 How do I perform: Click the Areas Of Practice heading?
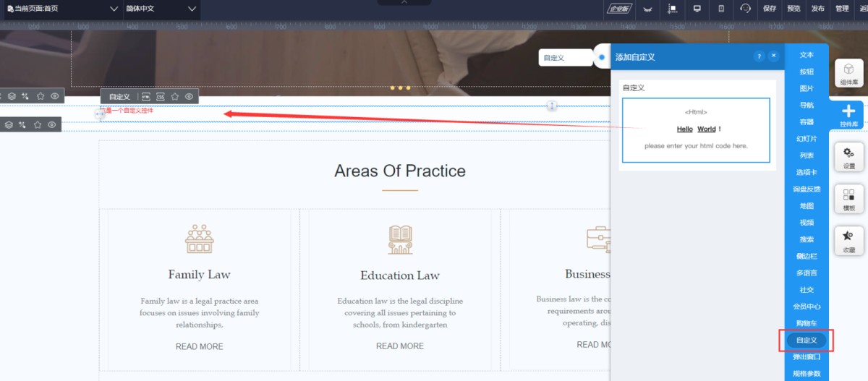coord(400,171)
